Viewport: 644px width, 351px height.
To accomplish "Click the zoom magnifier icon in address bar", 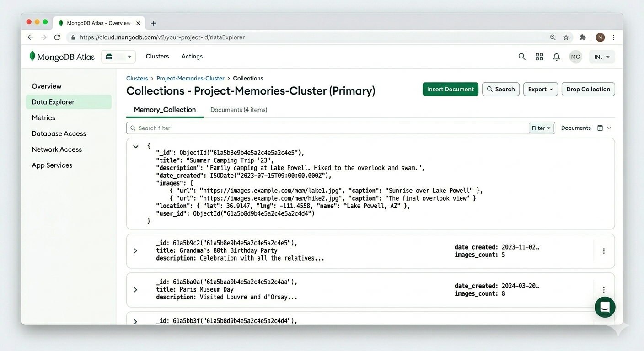I will pyautogui.click(x=553, y=37).
